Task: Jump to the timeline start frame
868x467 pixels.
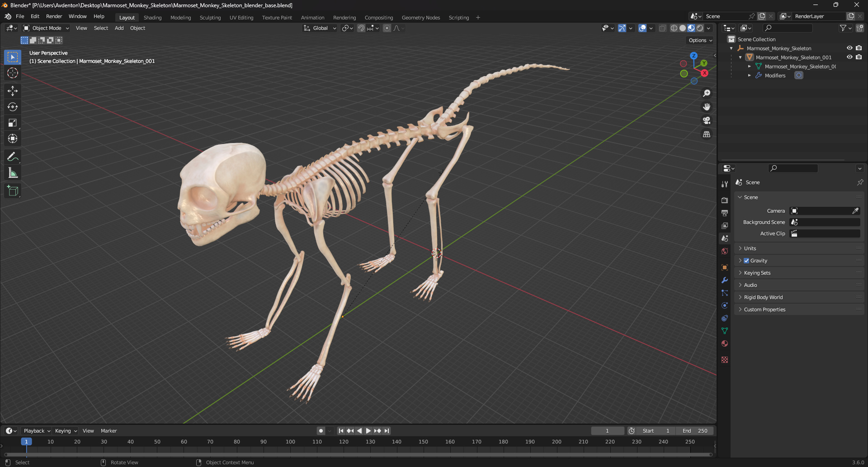Action: pyautogui.click(x=341, y=431)
